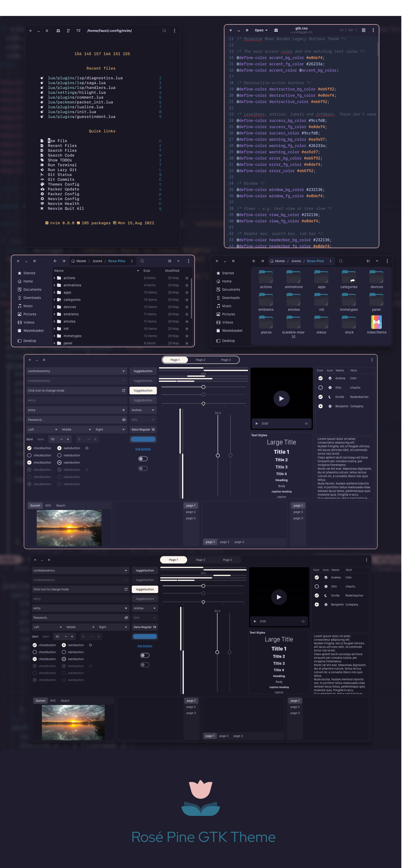418x868 pixels.
Task: Switch to Page 3 in lower widget window header
Action: [x=227, y=560]
